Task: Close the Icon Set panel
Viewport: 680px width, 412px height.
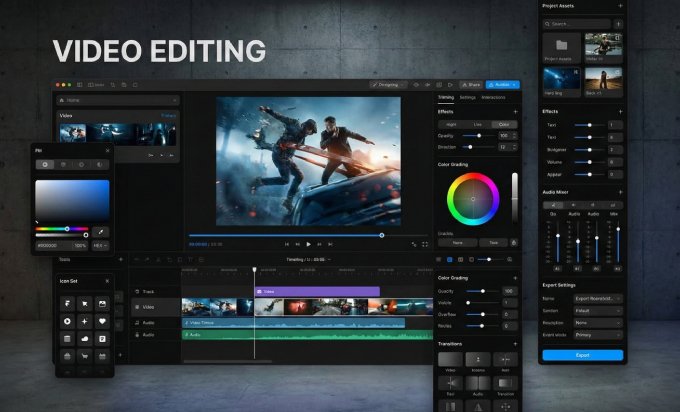Action: coord(107,280)
